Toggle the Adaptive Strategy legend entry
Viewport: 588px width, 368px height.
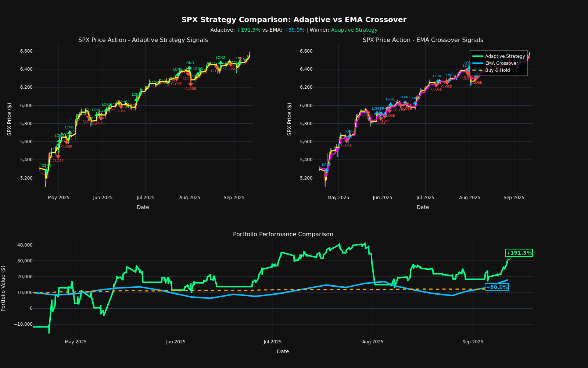point(505,56)
